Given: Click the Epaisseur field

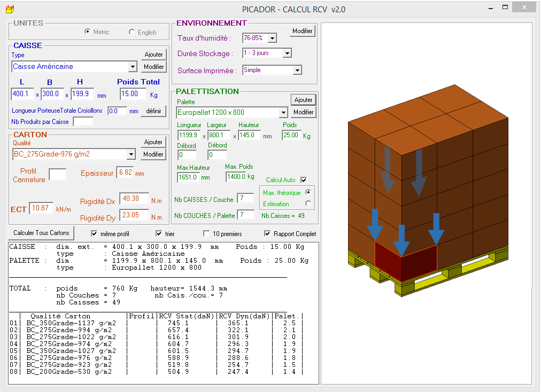Looking at the screenshot, I should click(125, 173).
